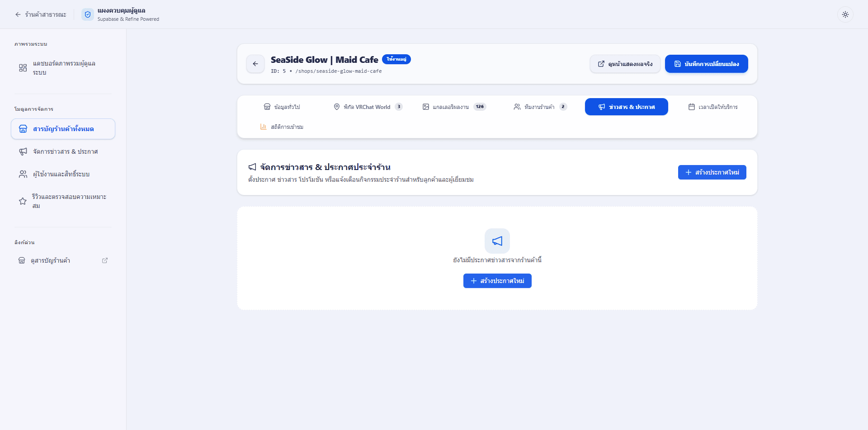Screen dimensions: 868x430
Task: Switch to the พิกัด VRChat World tab
Action: pyautogui.click(x=368, y=107)
